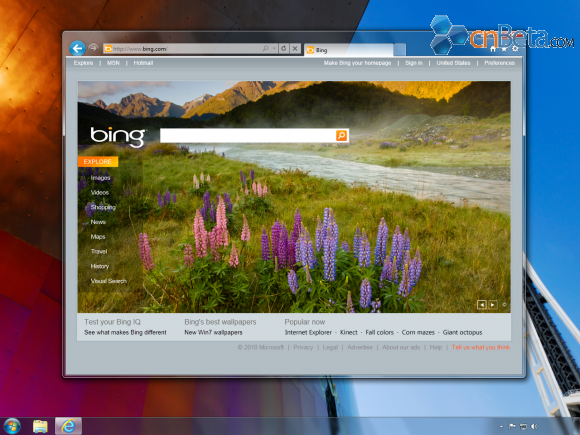Select the Bing browser tab
This screenshot has width=580, height=435.
348,50
